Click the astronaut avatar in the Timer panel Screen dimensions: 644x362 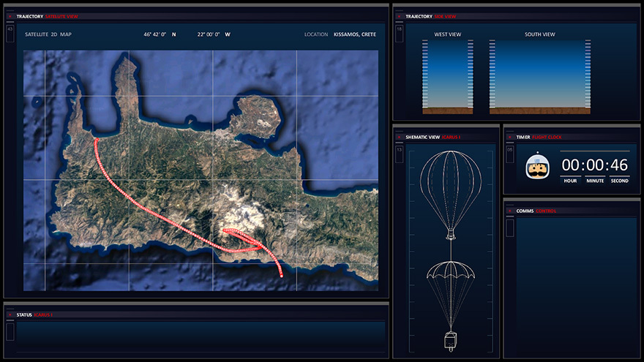point(538,167)
